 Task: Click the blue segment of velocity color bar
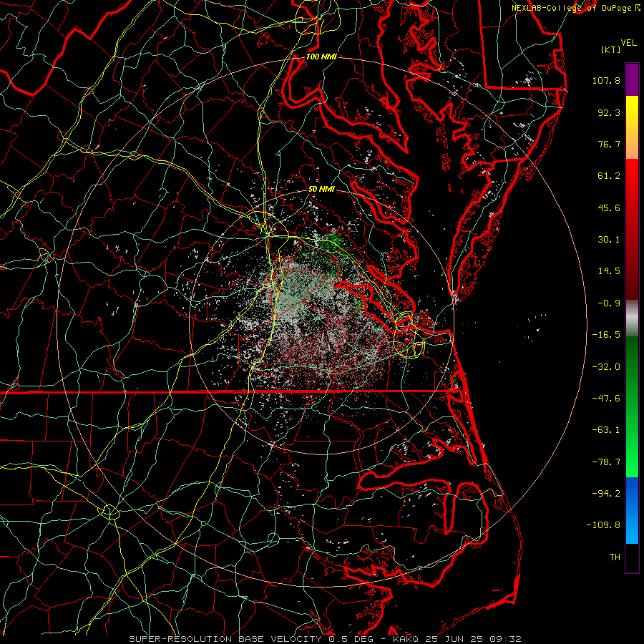coord(632,510)
